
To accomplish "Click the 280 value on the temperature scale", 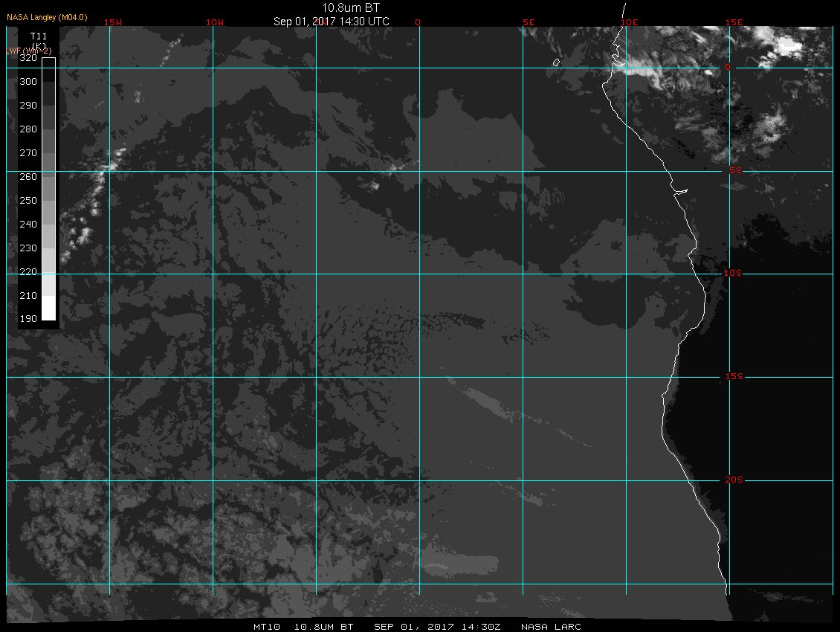I will click(x=28, y=129).
